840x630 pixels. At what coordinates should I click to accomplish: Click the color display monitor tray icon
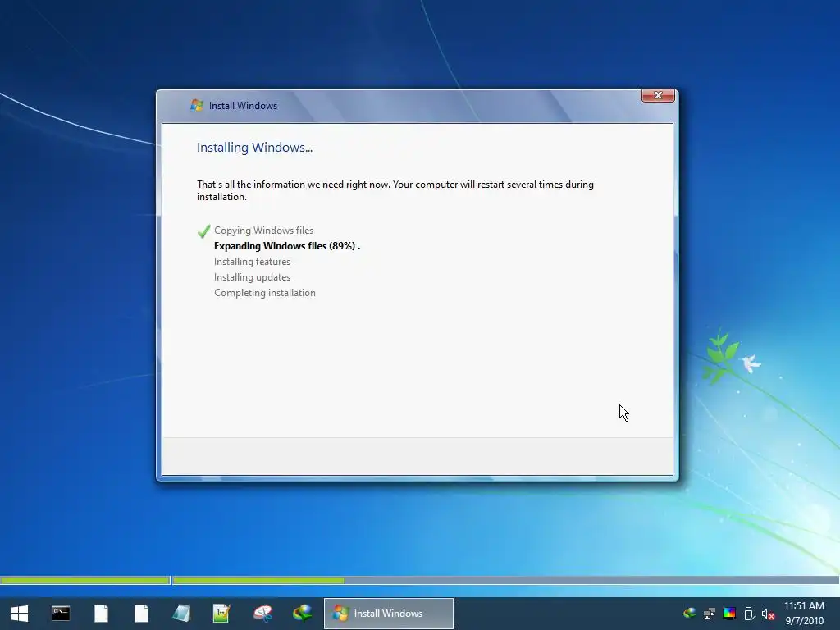[729, 614]
